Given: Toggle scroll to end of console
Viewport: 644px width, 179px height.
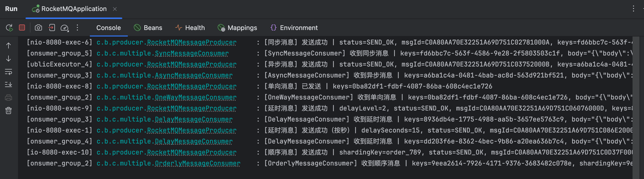Looking at the screenshot, I should coord(8,84).
